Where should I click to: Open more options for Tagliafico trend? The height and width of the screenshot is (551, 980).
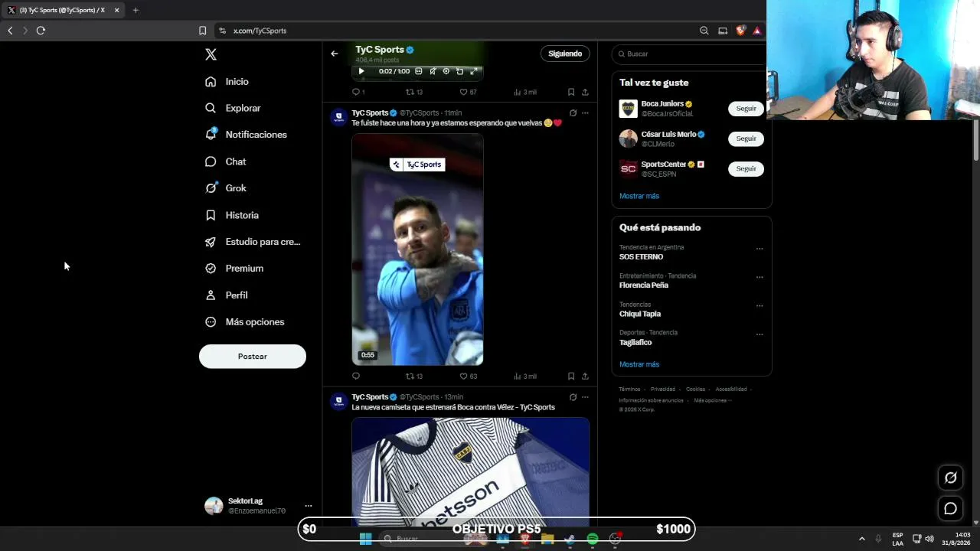(x=759, y=334)
